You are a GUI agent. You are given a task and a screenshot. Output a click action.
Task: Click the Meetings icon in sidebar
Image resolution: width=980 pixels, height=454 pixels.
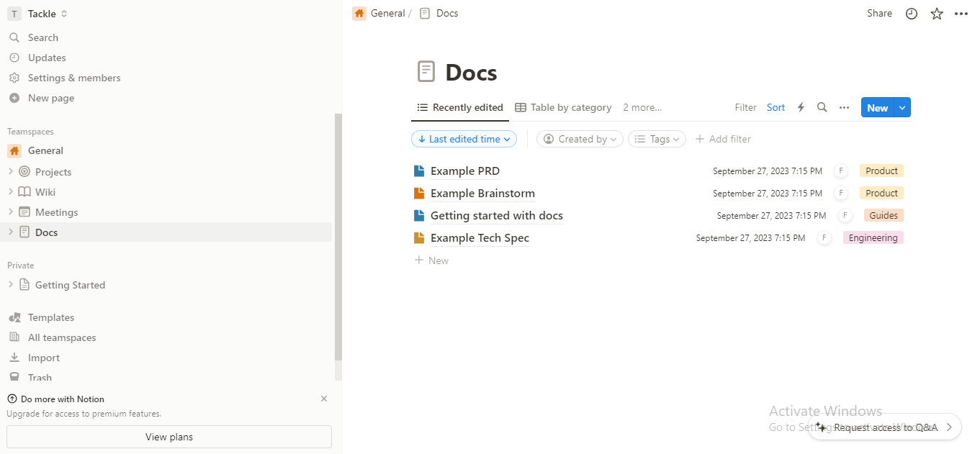click(x=24, y=212)
